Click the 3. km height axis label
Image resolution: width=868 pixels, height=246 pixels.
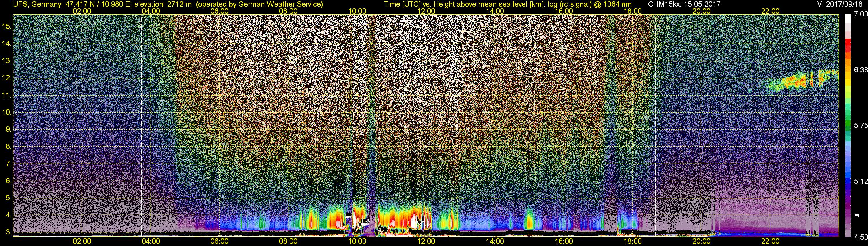click(x=8, y=232)
